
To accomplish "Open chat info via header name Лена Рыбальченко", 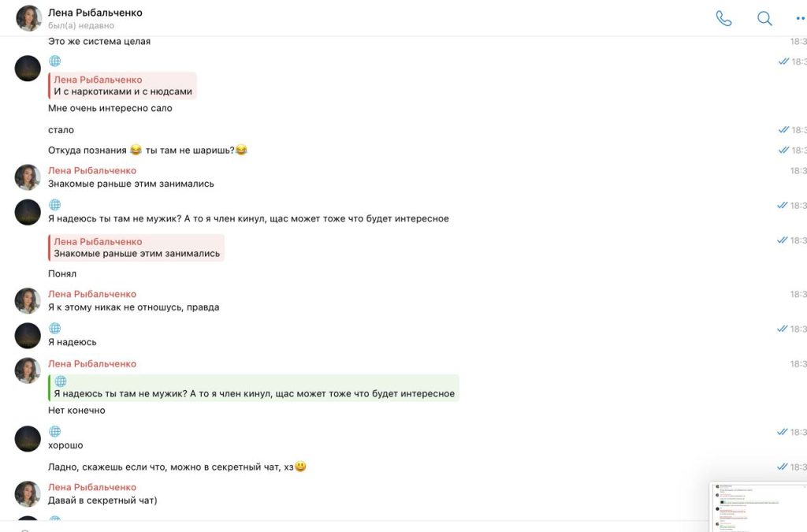I will [x=95, y=13].
